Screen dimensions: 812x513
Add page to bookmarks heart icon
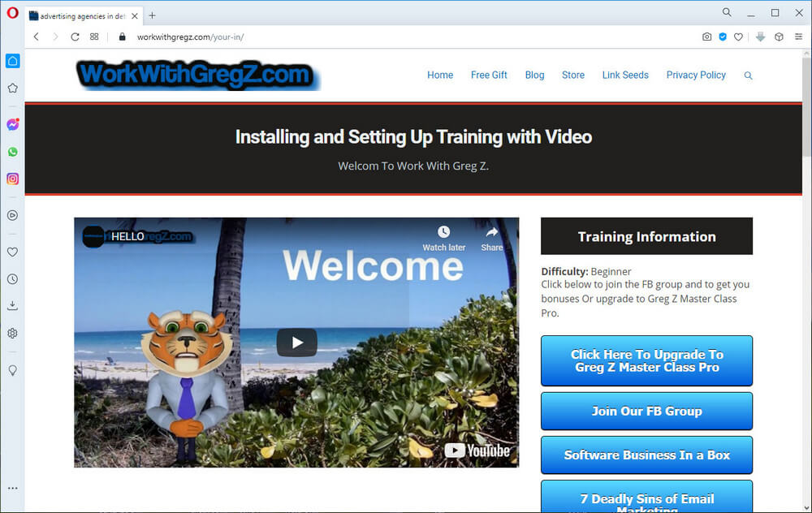click(x=738, y=37)
